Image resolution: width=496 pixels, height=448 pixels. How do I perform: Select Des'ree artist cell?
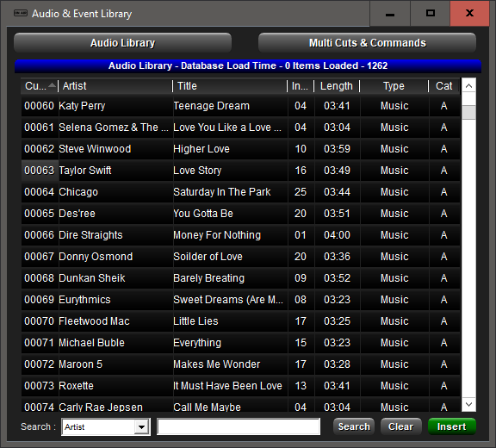tap(115, 214)
